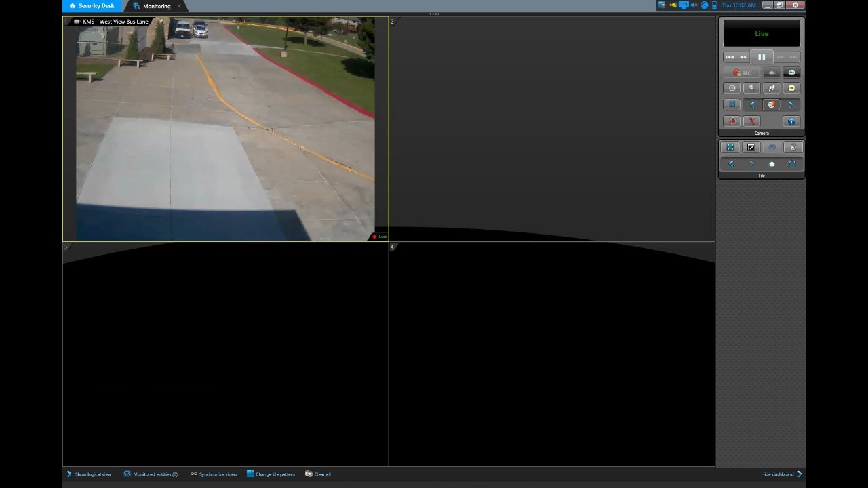This screenshot has height=488, width=868.
Task: Click the red Live recording indicator in tile 1
Action: point(379,237)
